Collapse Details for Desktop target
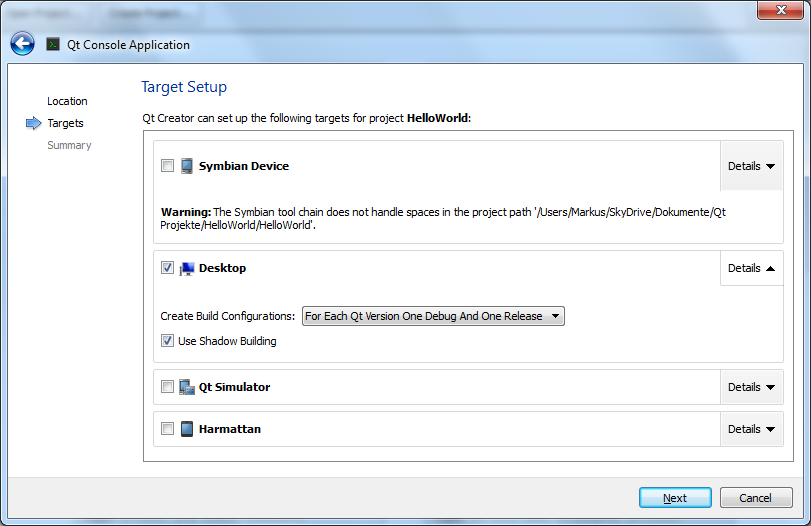 [x=752, y=268]
